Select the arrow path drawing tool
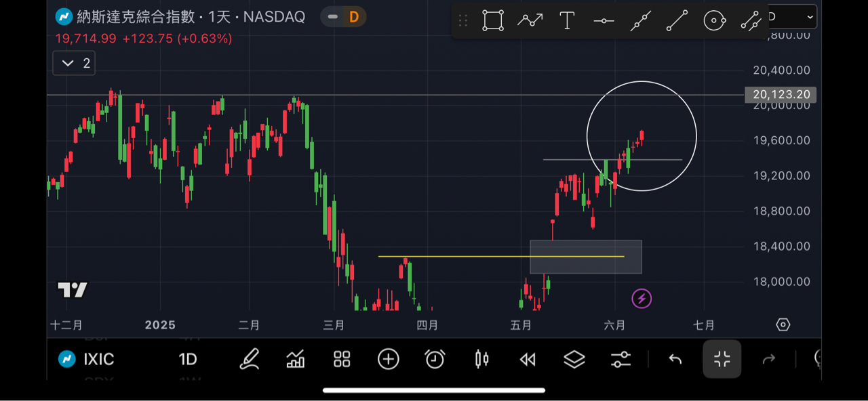This screenshot has width=868, height=401. coord(530,20)
